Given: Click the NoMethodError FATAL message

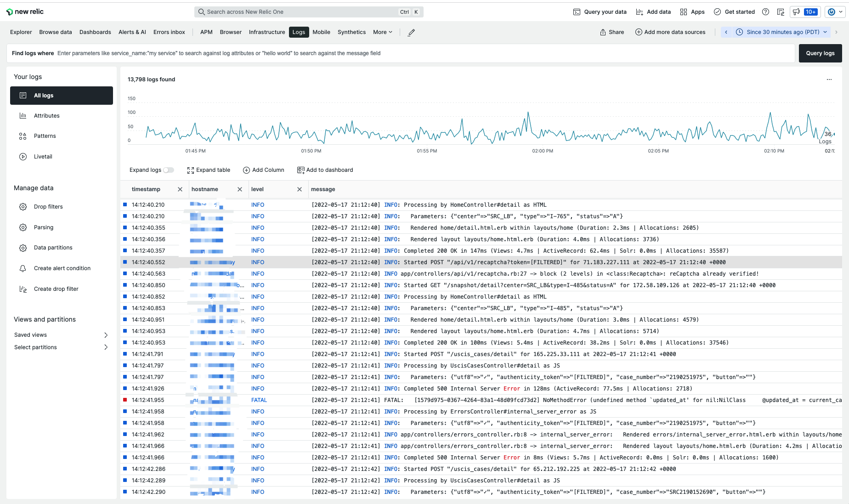Looking at the screenshot, I should tap(577, 400).
